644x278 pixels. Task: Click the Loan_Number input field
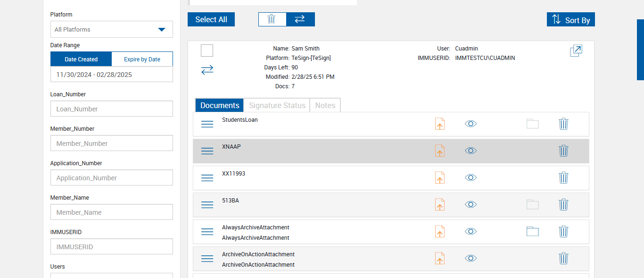112,109
